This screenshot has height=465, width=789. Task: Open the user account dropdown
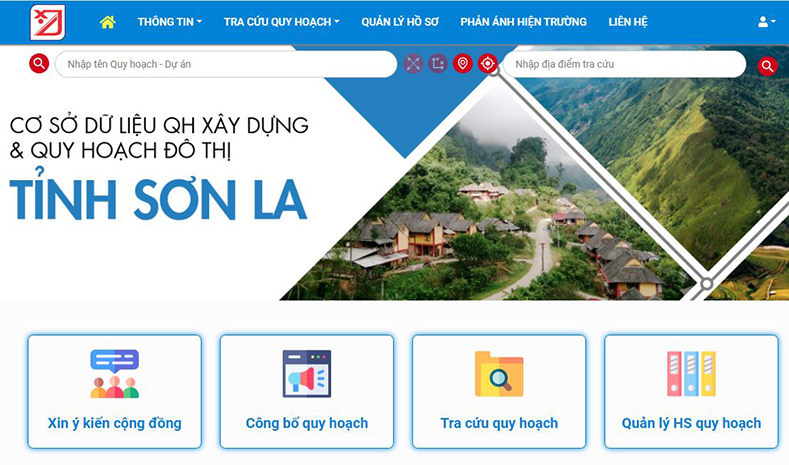pos(766,22)
